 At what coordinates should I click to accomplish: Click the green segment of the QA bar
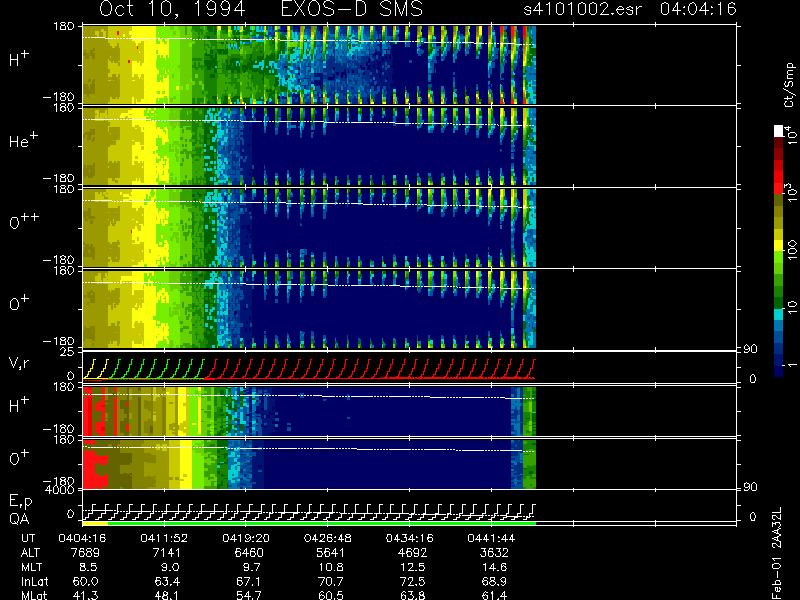point(322,523)
